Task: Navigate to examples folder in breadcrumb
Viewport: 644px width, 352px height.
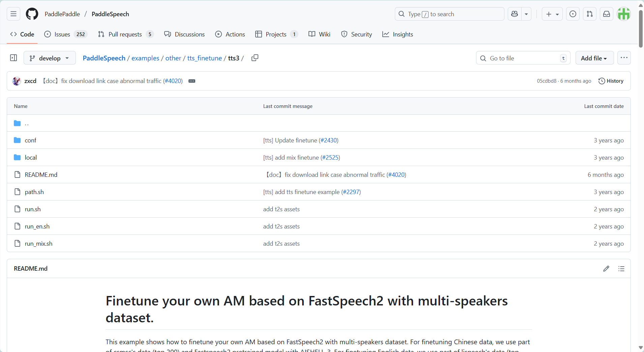Action: 145,58
